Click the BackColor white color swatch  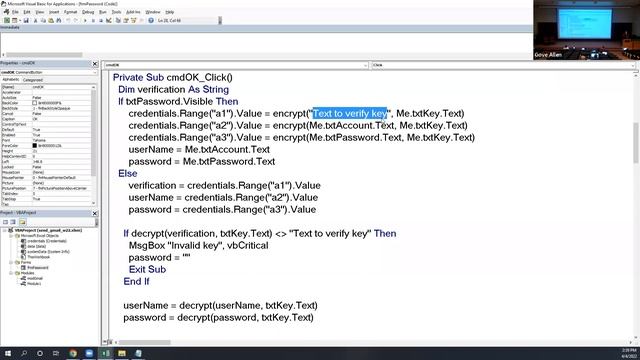[x=35, y=103]
